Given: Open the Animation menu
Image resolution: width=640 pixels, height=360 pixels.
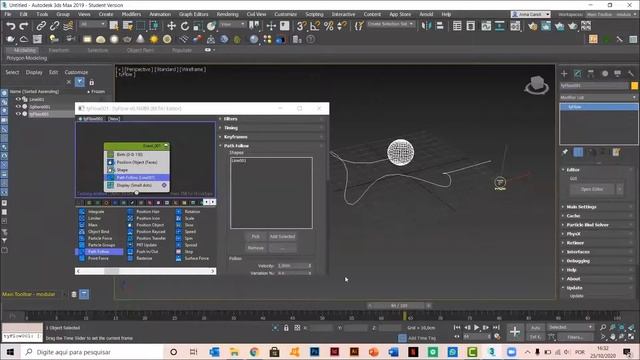Looking at the screenshot, I should (160, 14).
